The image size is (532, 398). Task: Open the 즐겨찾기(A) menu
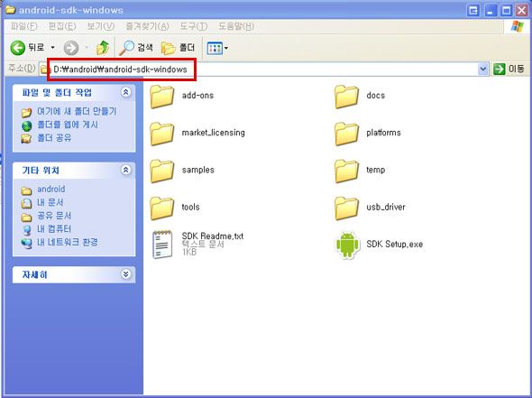tap(147, 26)
